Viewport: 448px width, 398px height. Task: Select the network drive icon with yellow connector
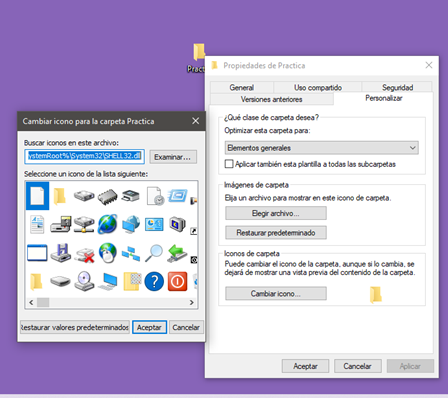point(84,224)
